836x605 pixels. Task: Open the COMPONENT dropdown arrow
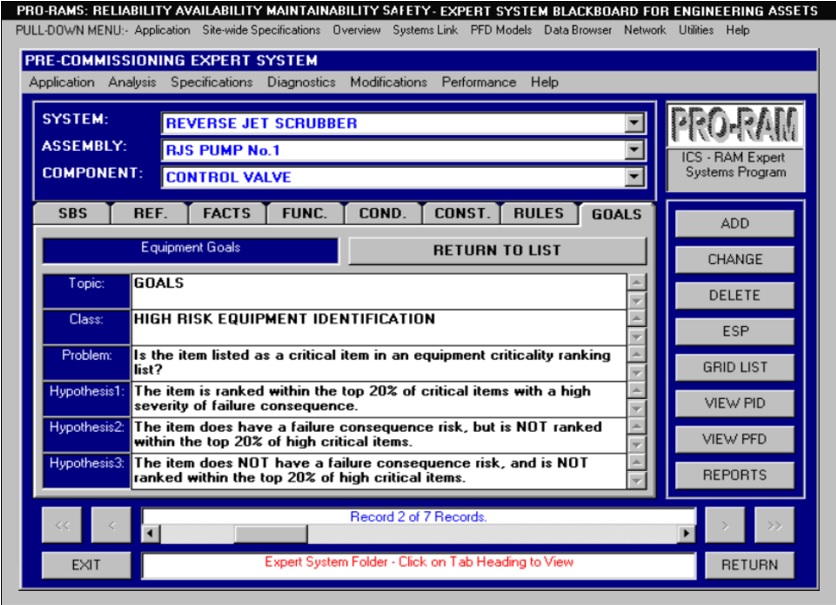(x=634, y=176)
